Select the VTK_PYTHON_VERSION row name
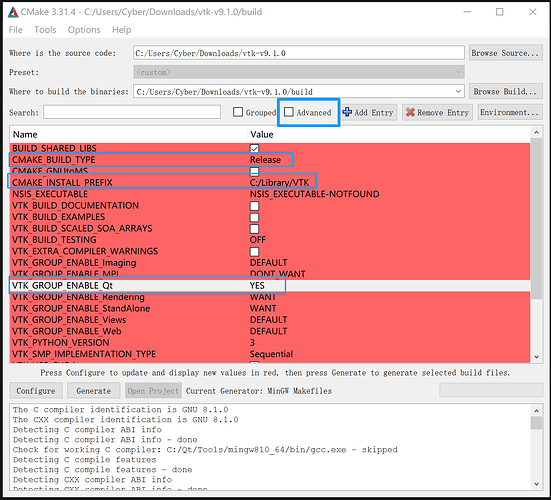 [60, 343]
